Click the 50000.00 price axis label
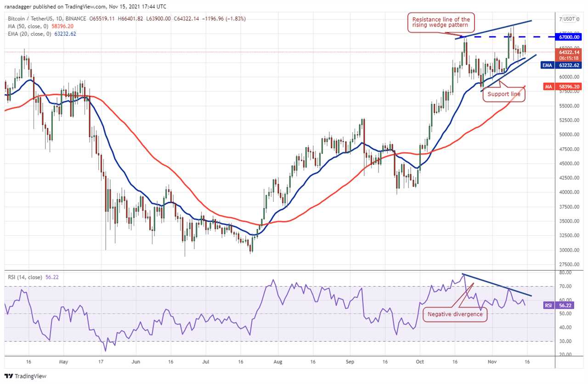The image size is (588, 384). pyautogui.click(x=569, y=135)
